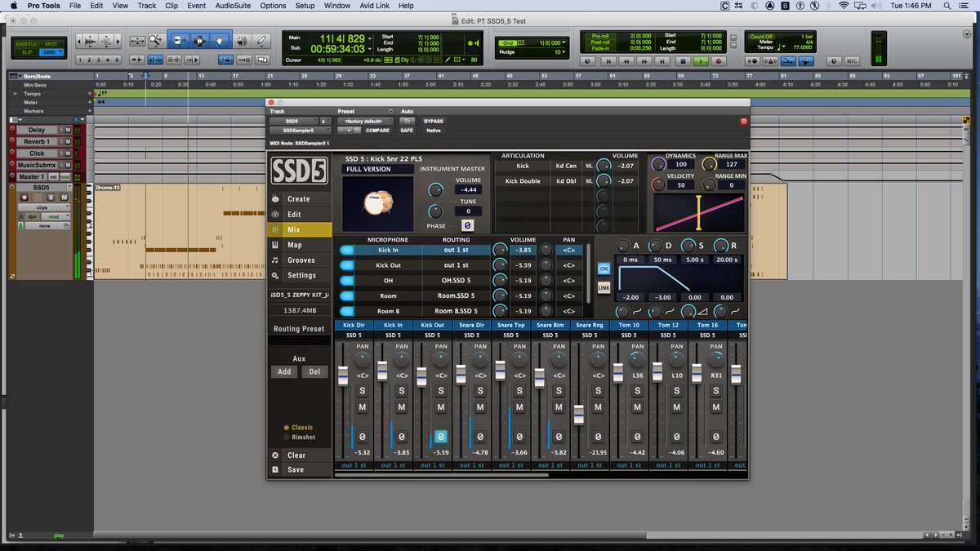This screenshot has height=551, width=980.
Task: Enable Bypass on the SSD5 plugin
Action: tap(434, 121)
